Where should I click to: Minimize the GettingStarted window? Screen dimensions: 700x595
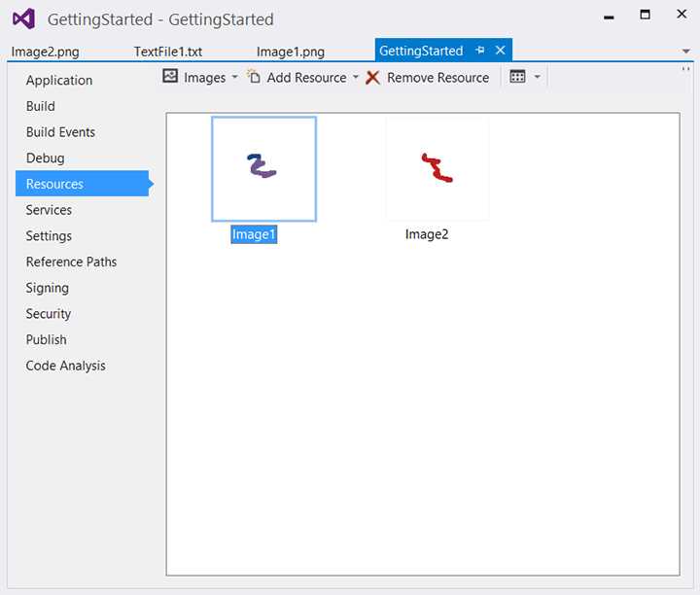(609, 17)
